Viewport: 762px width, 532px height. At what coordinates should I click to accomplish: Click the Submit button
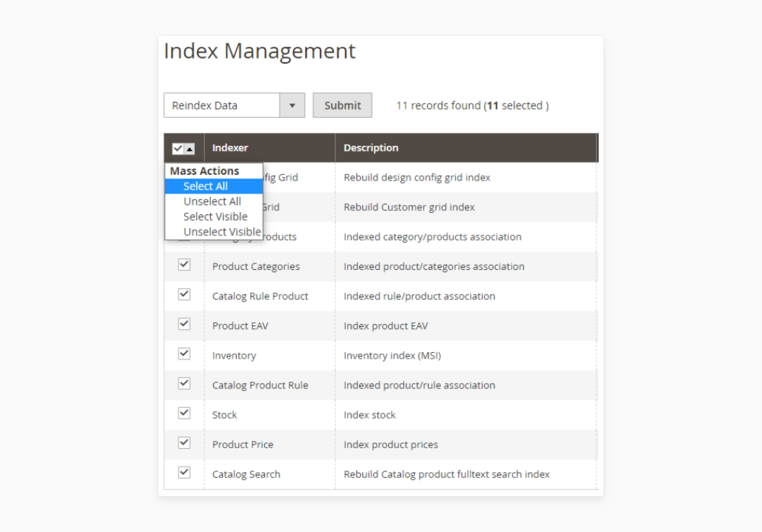(x=342, y=105)
